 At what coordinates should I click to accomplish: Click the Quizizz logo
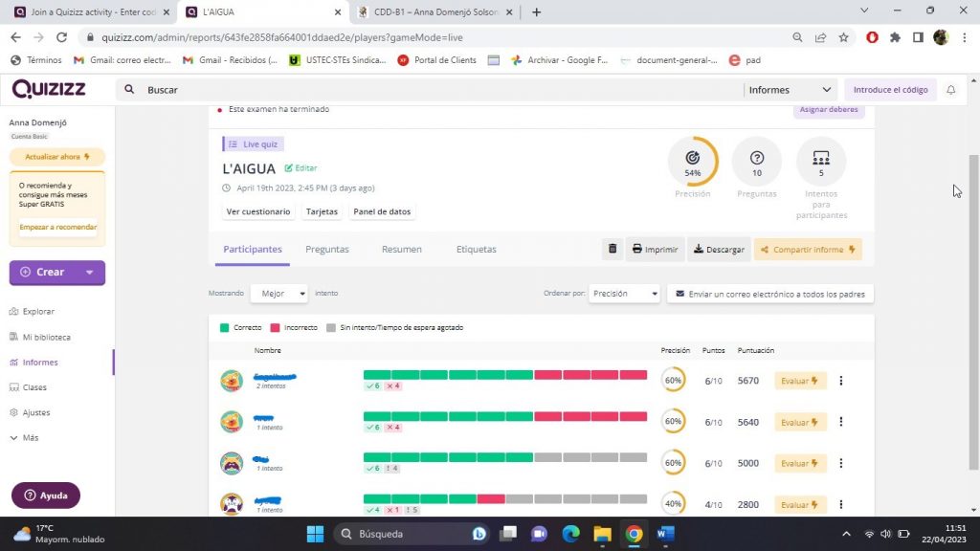click(47, 89)
